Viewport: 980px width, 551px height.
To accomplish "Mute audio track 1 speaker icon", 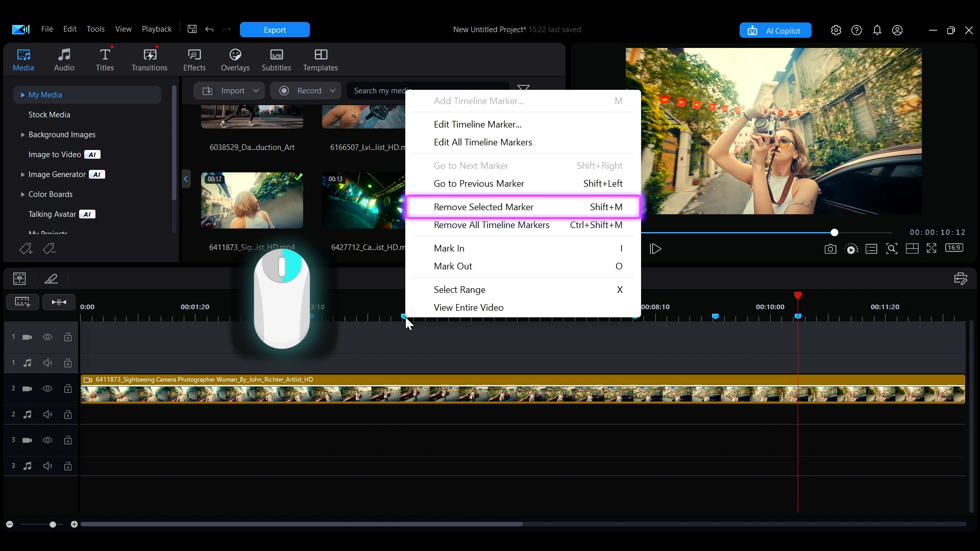I will [47, 363].
